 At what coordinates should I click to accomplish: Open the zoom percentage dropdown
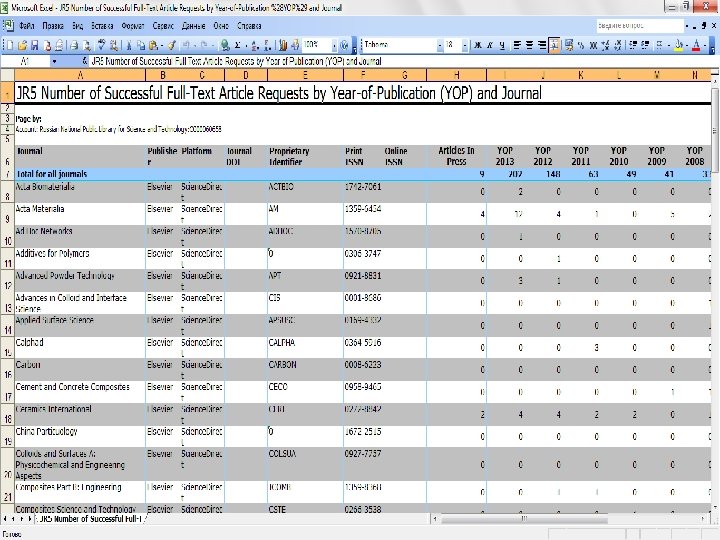pyautogui.click(x=334, y=45)
